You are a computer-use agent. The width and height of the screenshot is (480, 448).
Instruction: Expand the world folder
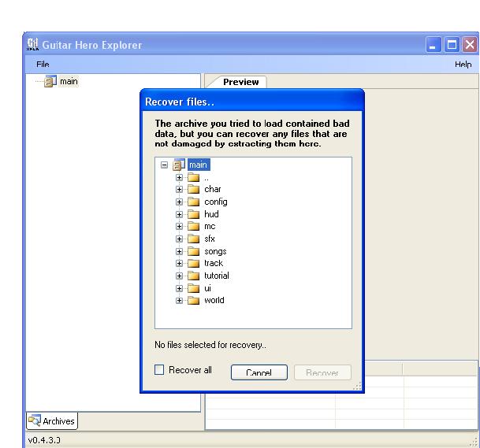pyautogui.click(x=180, y=300)
